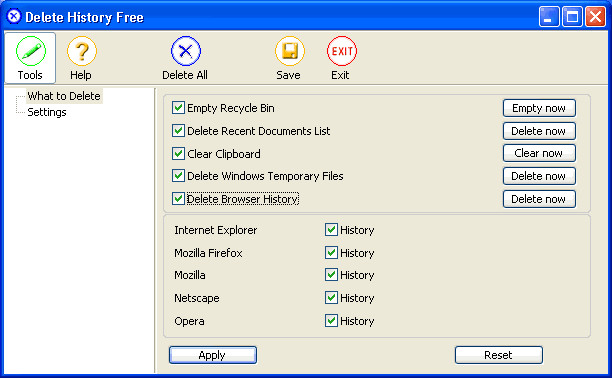
Task: Click the Save floppy disk icon
Action: coord(289,58)
